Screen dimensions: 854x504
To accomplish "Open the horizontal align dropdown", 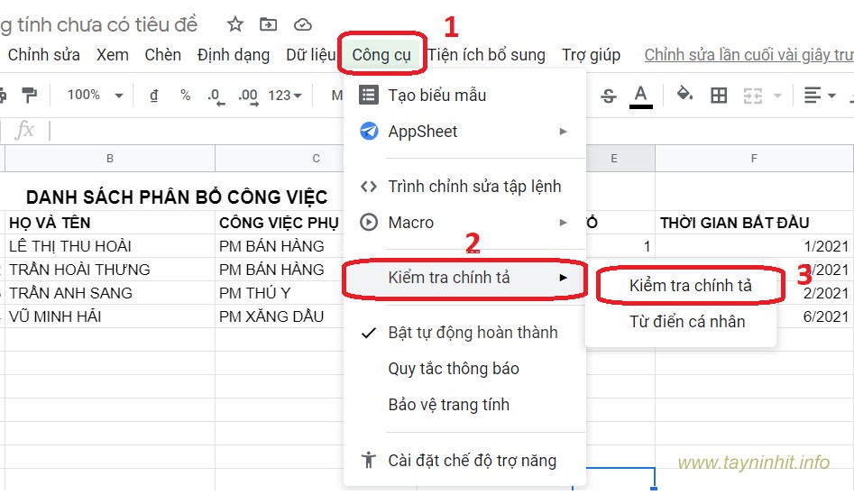I will click(x=819, y=96).
